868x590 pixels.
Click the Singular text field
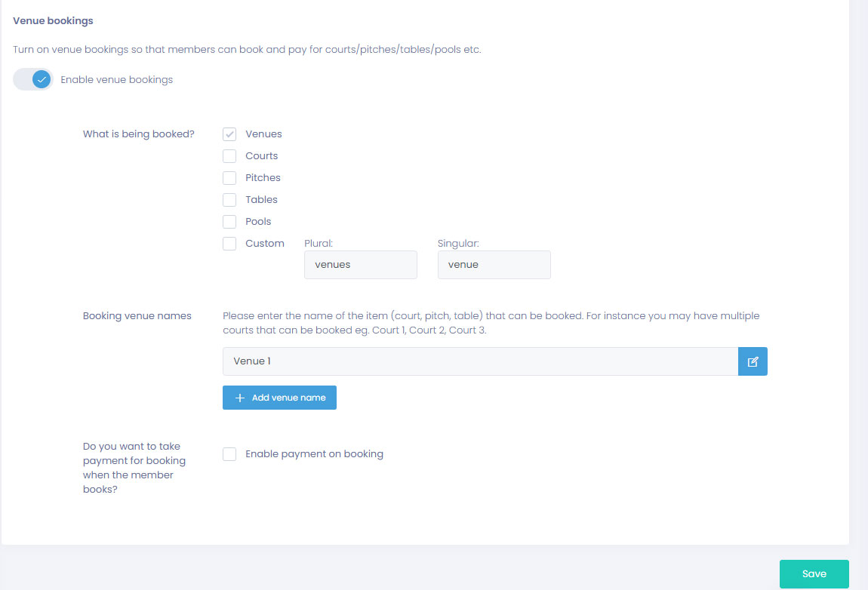pyautogui.click(x=494, y=265)
